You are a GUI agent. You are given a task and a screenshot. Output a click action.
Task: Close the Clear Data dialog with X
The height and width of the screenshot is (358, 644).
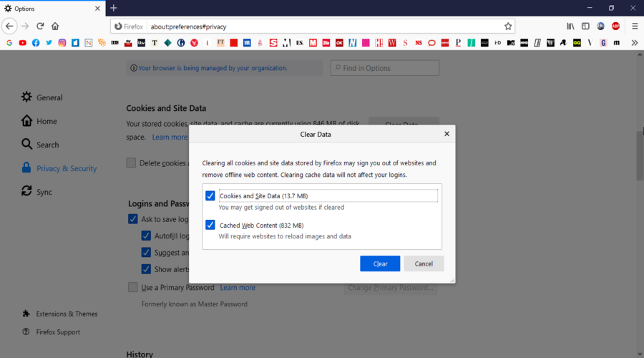coord(447,134)
